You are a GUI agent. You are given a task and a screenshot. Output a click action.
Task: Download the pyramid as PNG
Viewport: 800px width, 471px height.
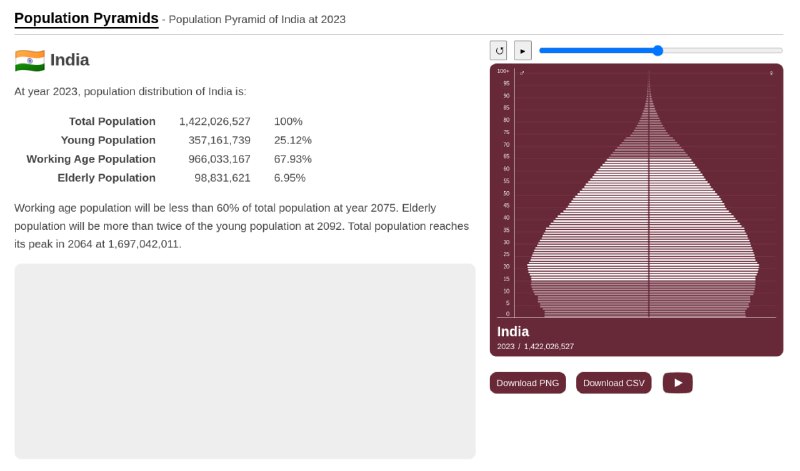[528, 382]
